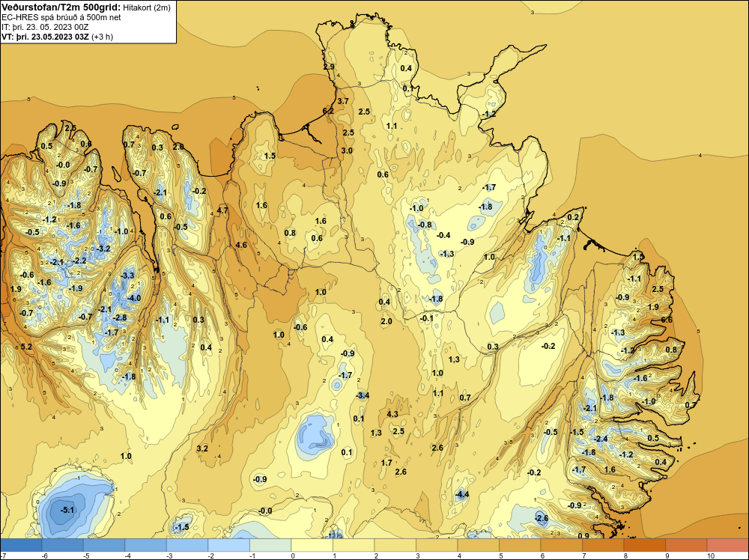Select the line 'EC-HRES spá brúuð á 500m net'

(61, 17)
